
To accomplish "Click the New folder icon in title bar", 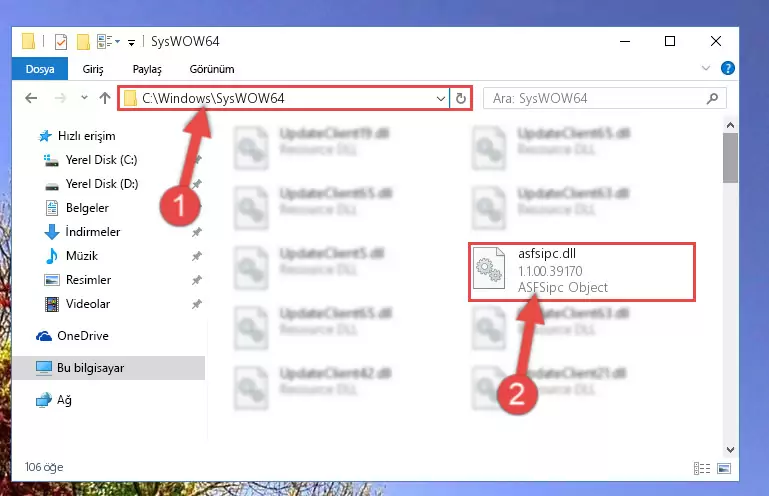I will (x=83, y=42).
